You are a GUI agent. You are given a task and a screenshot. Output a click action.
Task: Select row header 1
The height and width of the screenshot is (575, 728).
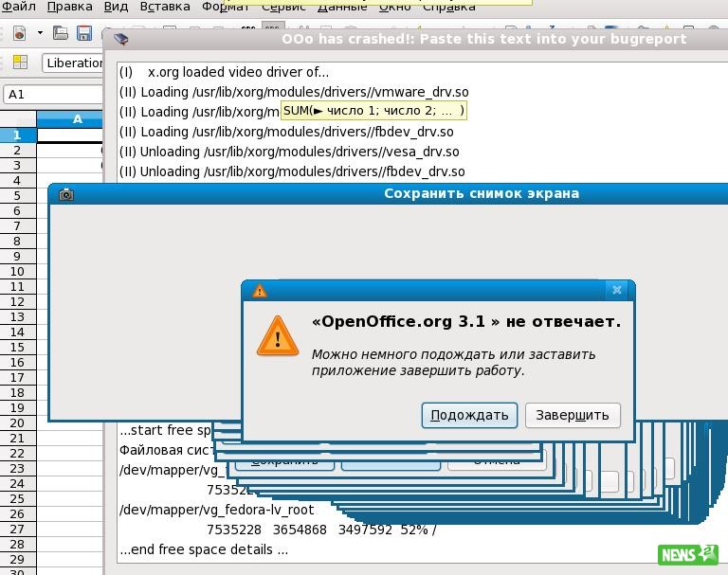click(x=18, y=135)
